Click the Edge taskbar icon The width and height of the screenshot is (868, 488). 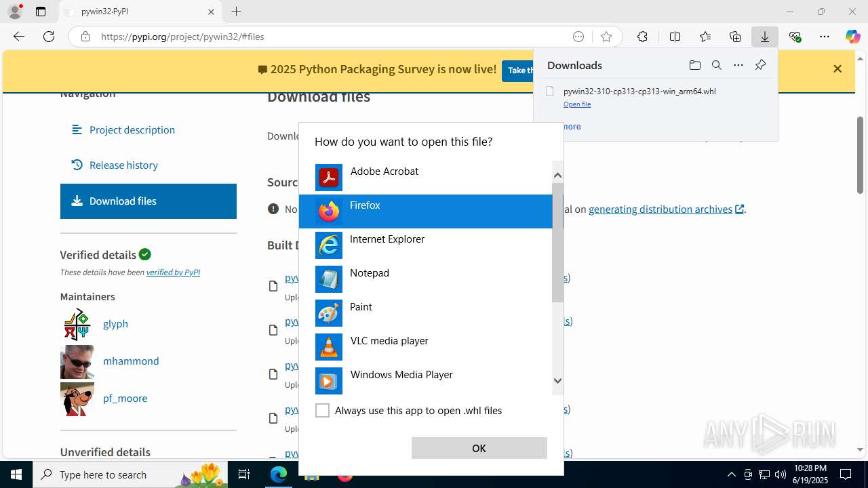[x=279, y=474]
